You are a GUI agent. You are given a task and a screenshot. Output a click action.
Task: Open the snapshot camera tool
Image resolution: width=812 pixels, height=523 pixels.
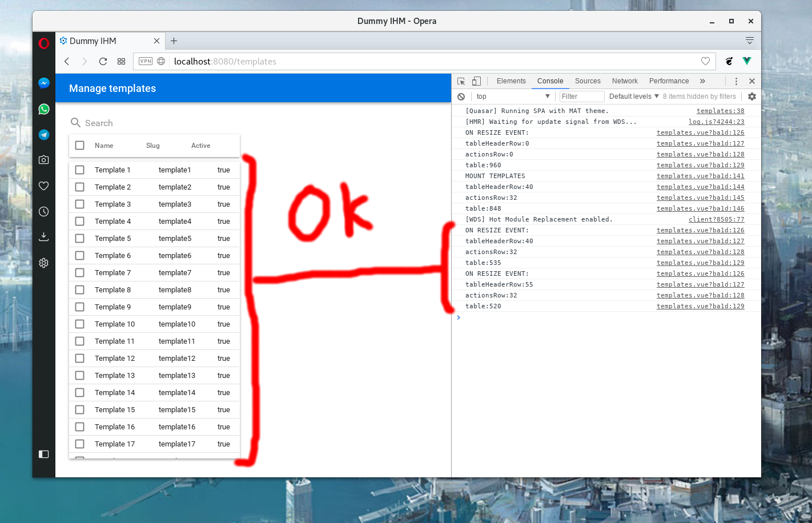tap(44, 160)
